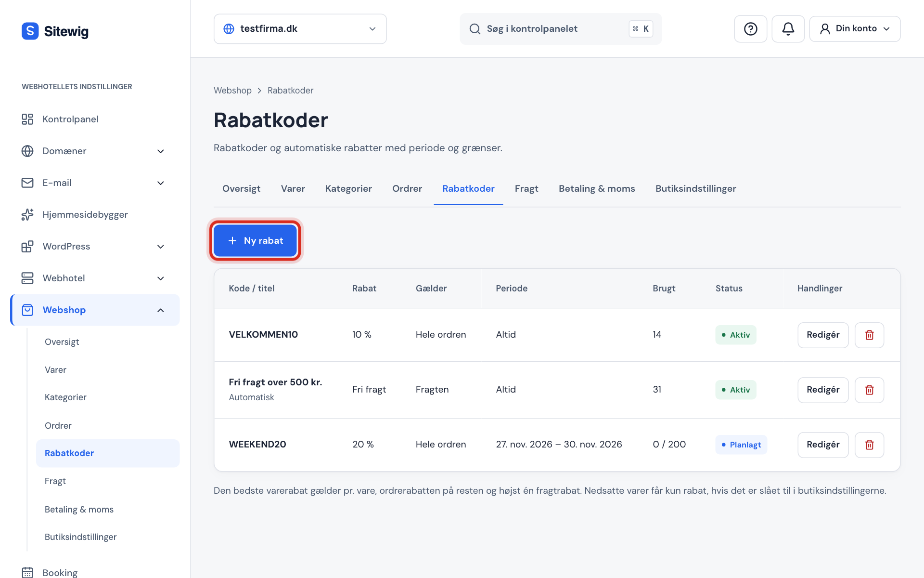This screenshot has height=578, width=924.
Task: Click the Planlagt status badge
Action: pos(741,445)
